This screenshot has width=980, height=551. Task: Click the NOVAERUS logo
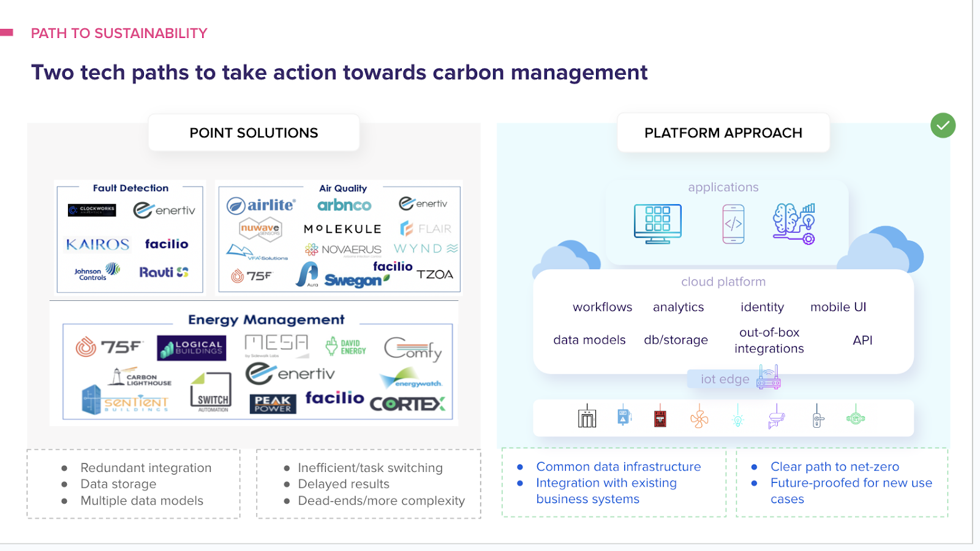(343, 249)
